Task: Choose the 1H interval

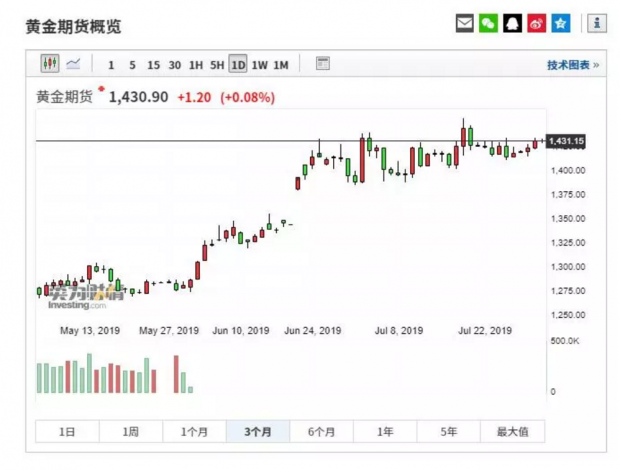Action: coord(196,65)
